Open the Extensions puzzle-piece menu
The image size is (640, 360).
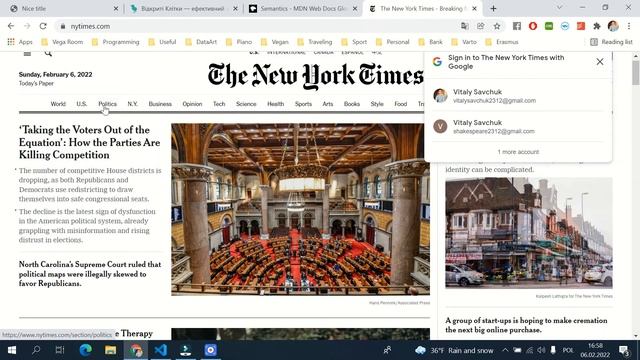(597, 26)
